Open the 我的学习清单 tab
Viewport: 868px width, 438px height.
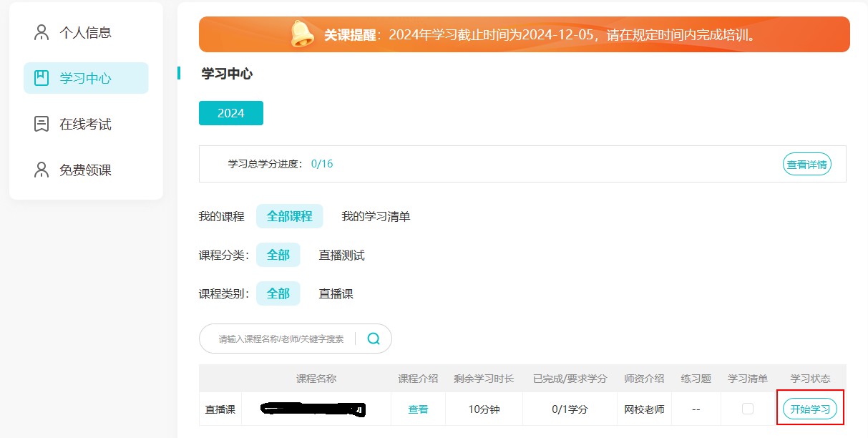(x=376, y=216)
